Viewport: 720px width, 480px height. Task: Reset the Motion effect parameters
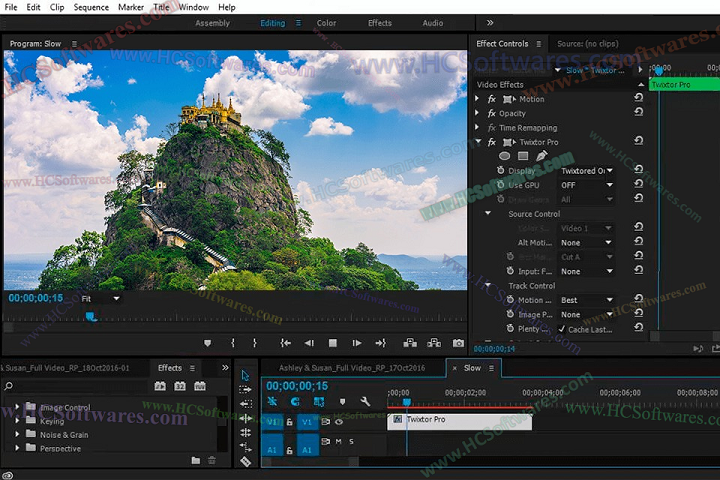pyautogui.click(x=638, y=99)
